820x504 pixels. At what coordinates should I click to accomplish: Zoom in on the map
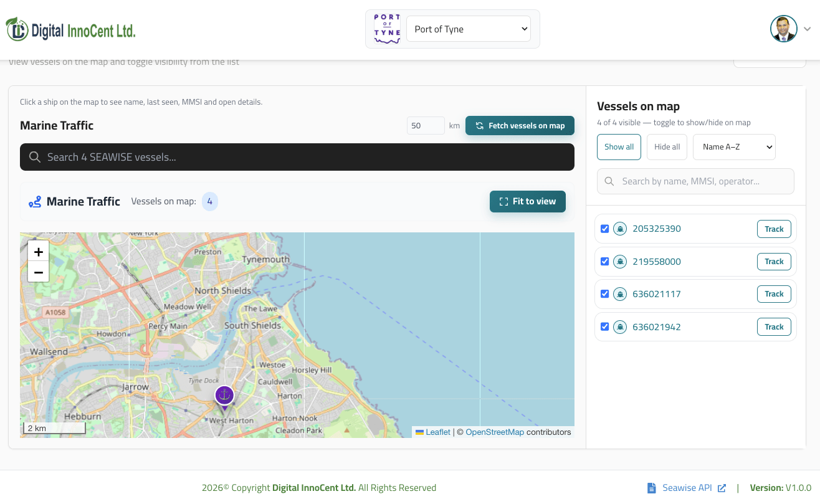(x=39, y=252)
